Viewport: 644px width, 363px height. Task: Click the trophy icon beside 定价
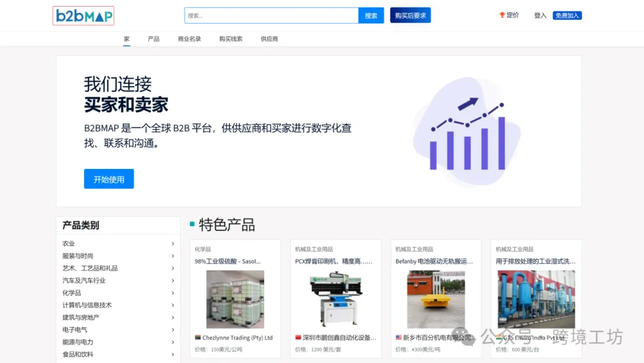501,16
